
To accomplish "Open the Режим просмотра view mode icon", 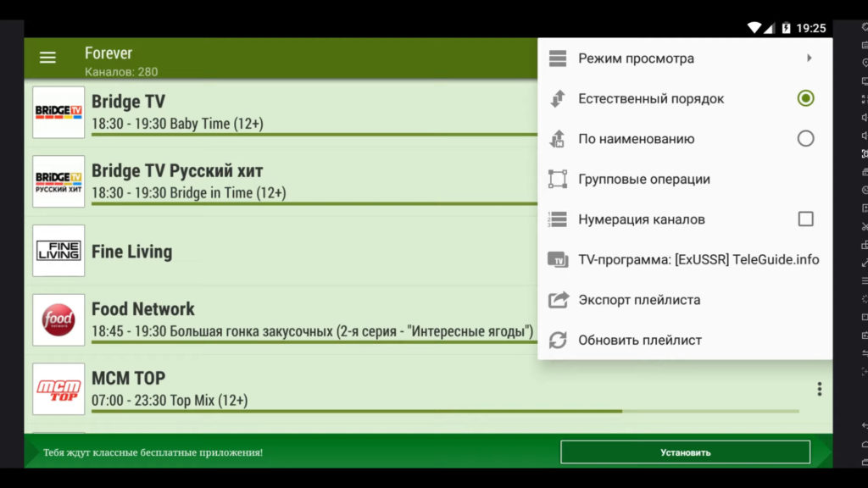I will (558, 58).
